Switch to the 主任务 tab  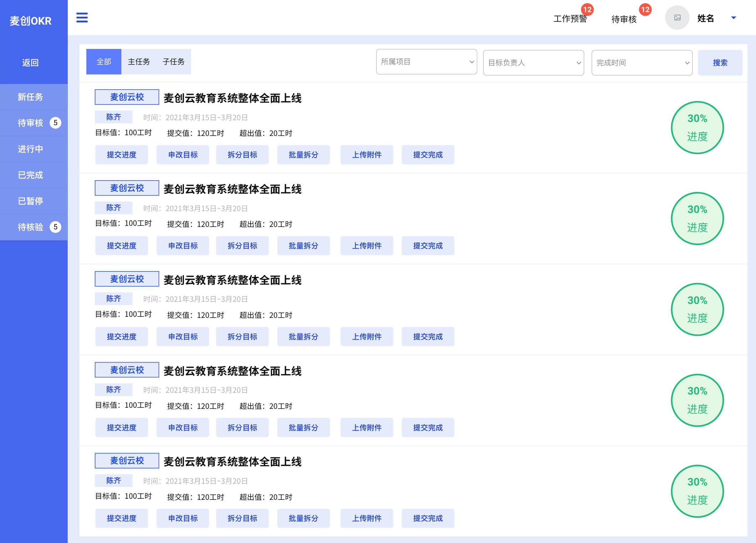[139, 62]
